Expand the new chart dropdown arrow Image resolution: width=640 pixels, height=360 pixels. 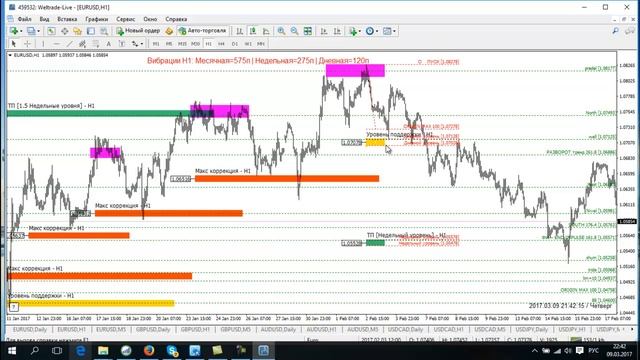(x=21, y=31)
